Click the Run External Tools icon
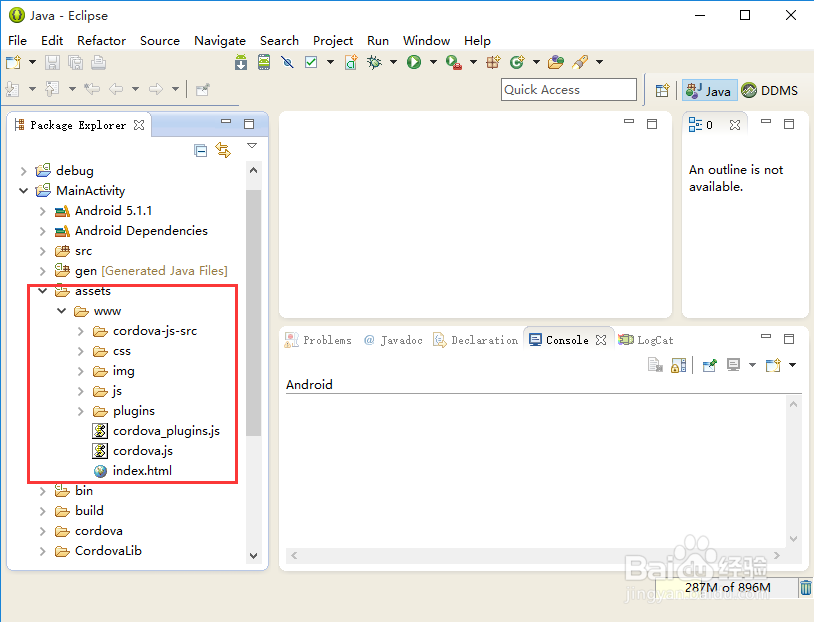Screen dimensions: 814x622 click(x=454, y=62)
